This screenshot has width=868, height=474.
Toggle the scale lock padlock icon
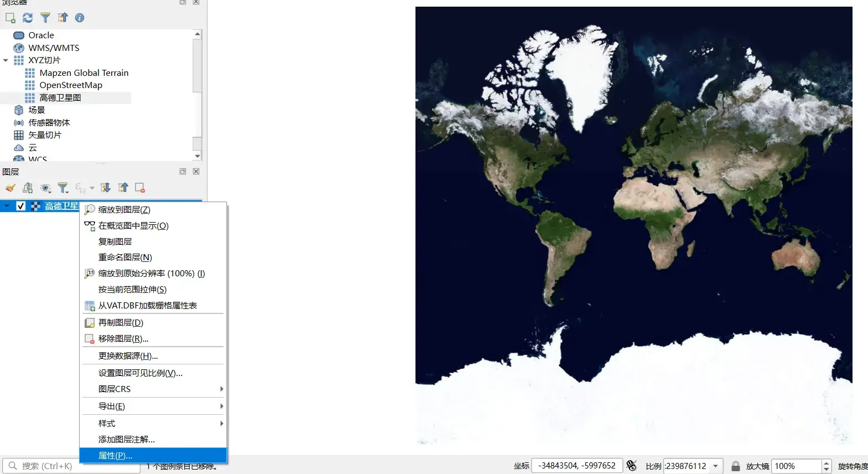[736, 466]
